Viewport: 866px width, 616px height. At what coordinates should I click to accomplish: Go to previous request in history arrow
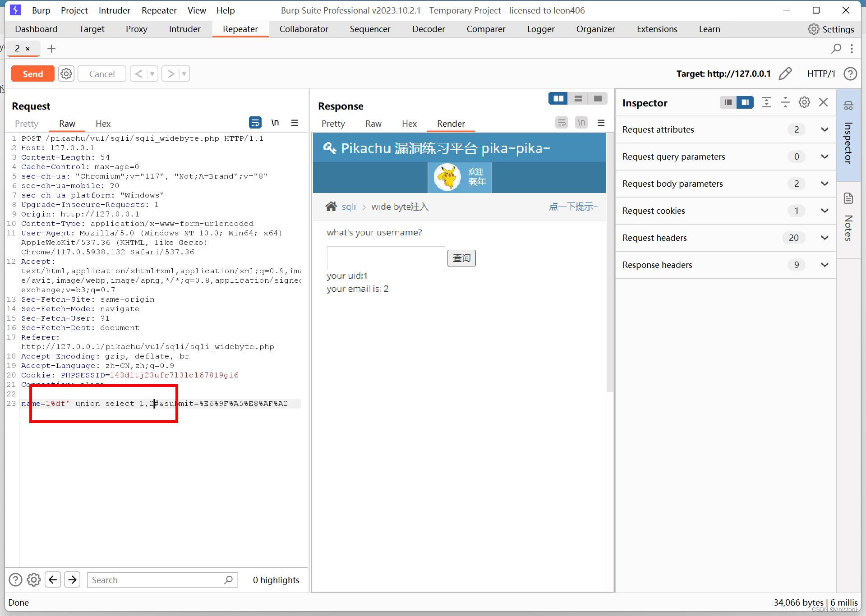tap(139, 74)
